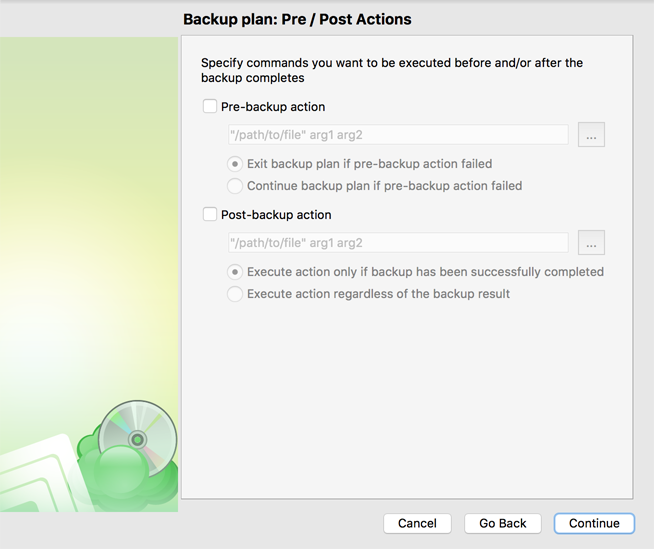Click the post-backup command path field
The image size is (654, 549).
tap(398, 243)
